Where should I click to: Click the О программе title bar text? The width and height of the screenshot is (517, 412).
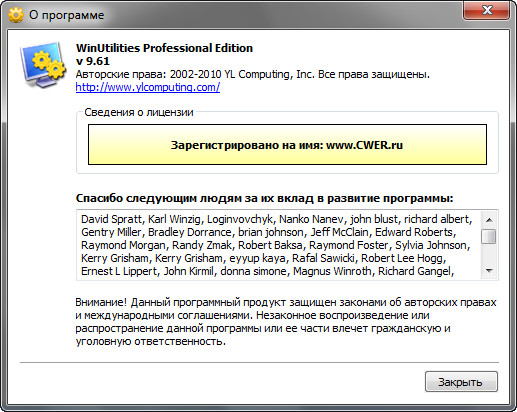pos(67,15)
